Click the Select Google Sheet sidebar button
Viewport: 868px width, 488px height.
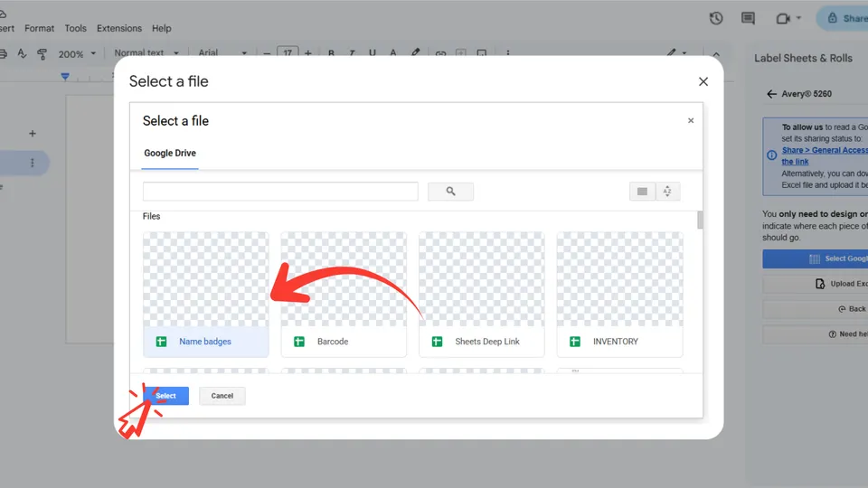815,259
